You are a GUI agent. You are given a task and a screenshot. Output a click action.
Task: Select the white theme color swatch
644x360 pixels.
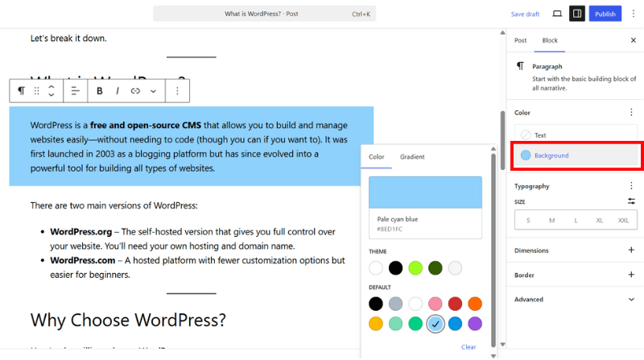[376, 268]
